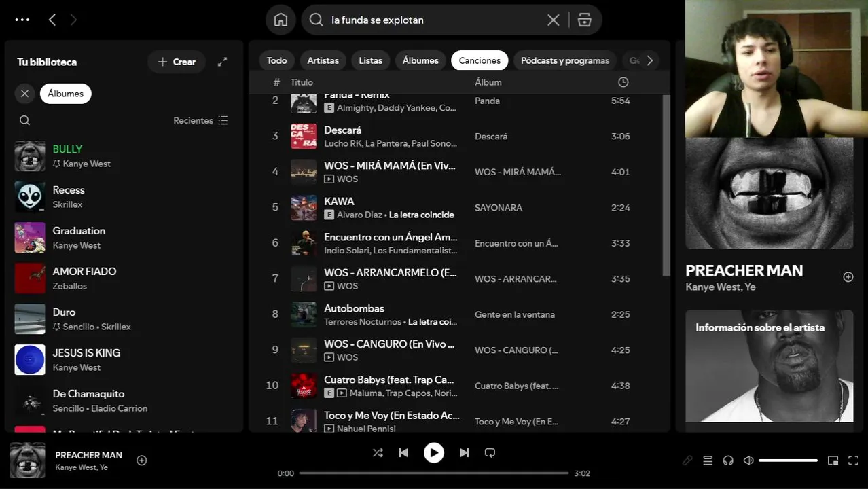Toggle the Álbumes library filter chip
This screenshot has height=489, width=868.
(66, 94)
